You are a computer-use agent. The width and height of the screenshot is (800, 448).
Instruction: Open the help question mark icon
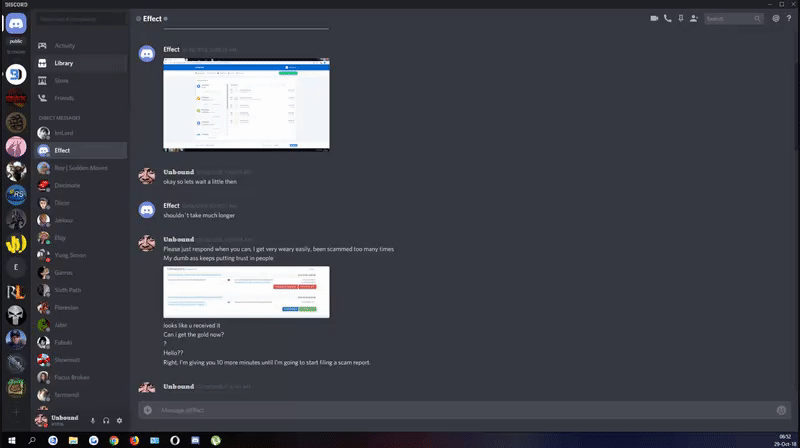tap(789, 18)
